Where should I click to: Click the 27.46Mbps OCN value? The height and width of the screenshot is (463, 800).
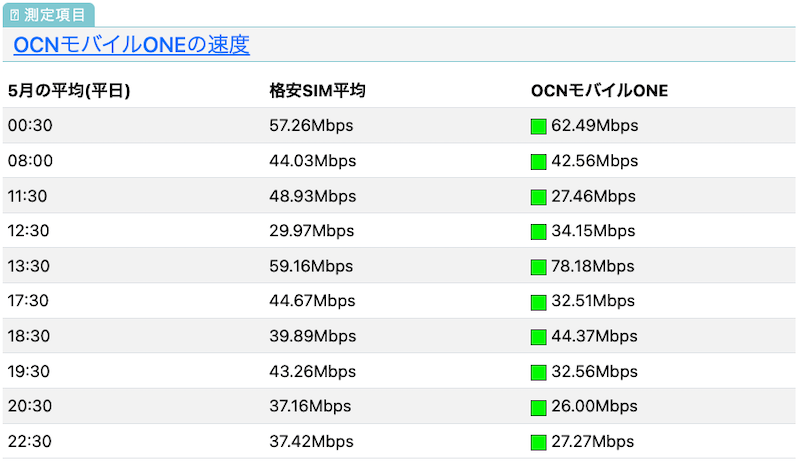pyautogui.click(x=593, y=196)
